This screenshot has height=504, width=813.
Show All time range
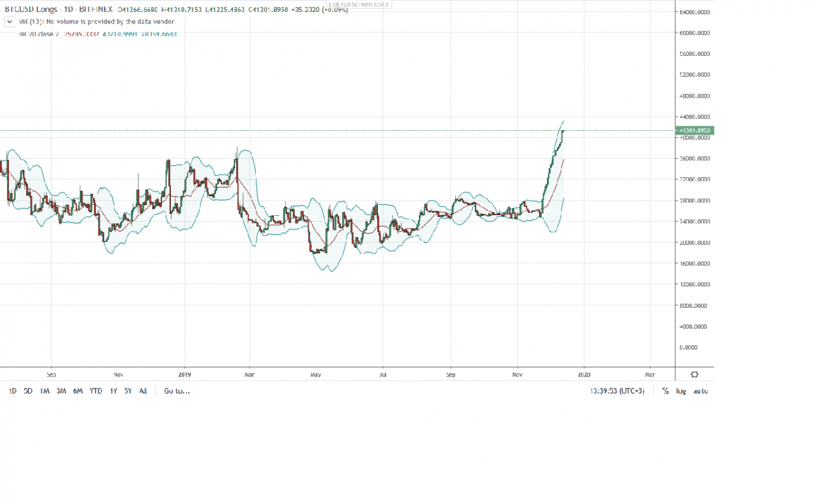point(143,391)
